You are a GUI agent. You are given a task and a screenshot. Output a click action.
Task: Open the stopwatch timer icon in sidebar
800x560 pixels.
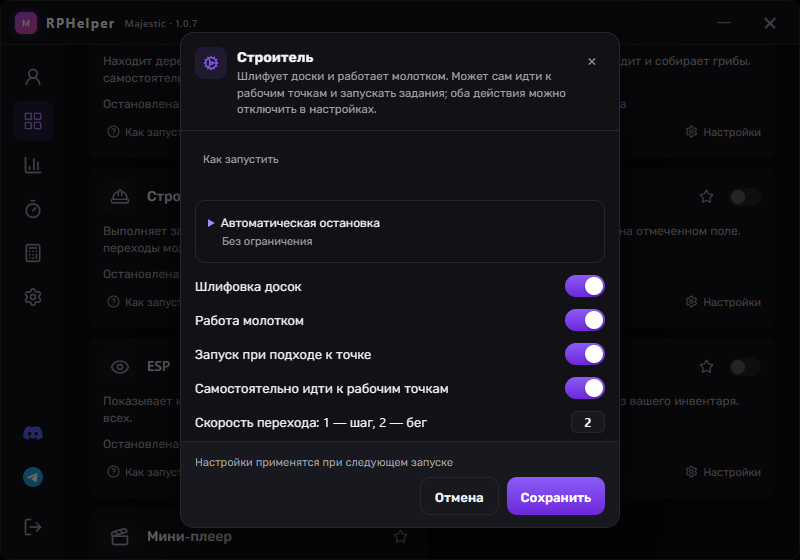coord(33,209)
